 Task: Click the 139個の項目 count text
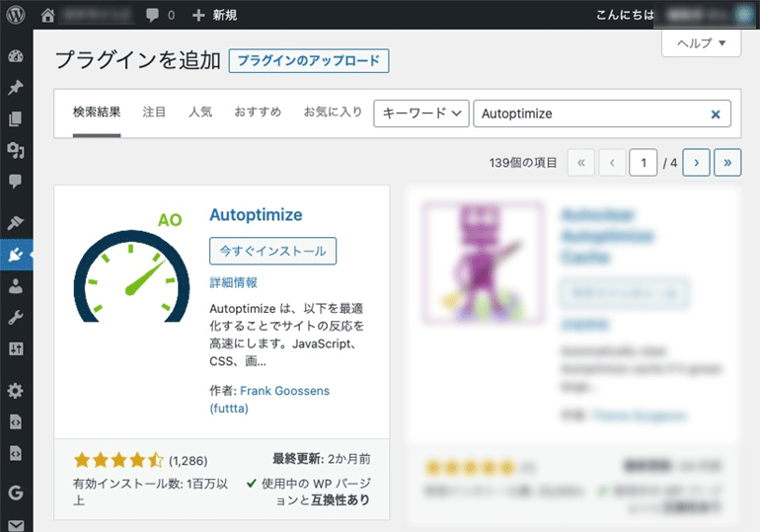tap(522, 162)
